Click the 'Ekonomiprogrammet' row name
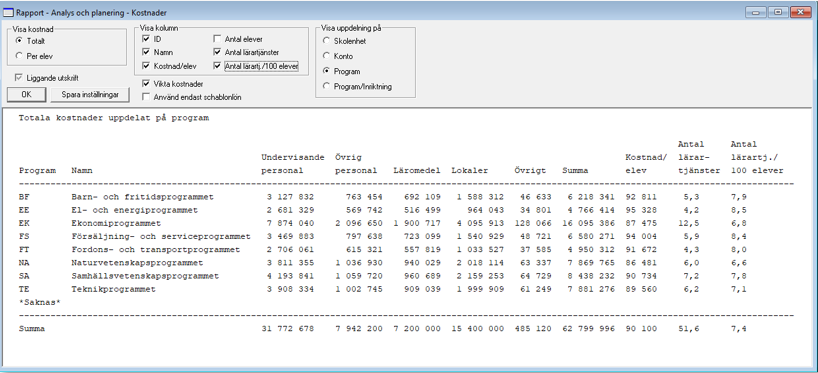This screenshot has width=818, height=373. pyautogui.click(x=116, y=223)
